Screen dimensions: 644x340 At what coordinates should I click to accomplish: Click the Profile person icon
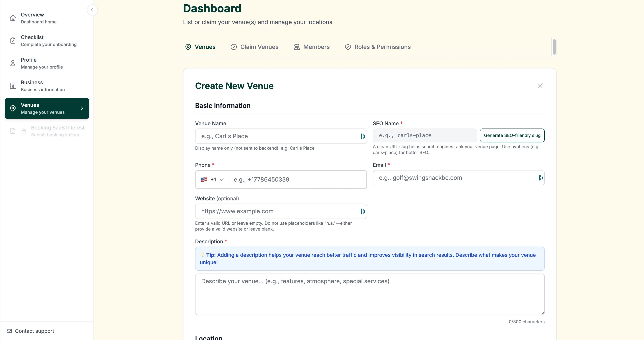point(13,63)
